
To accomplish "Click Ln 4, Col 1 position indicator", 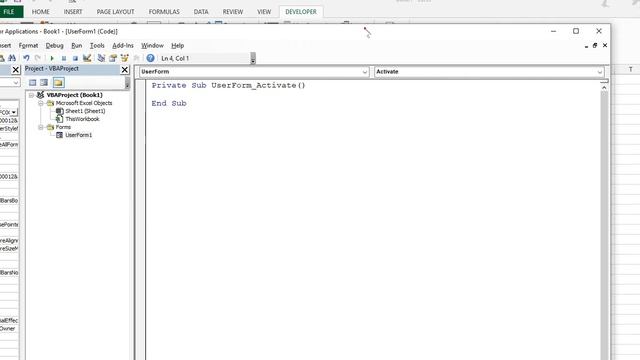I will (x=175, y=59).
